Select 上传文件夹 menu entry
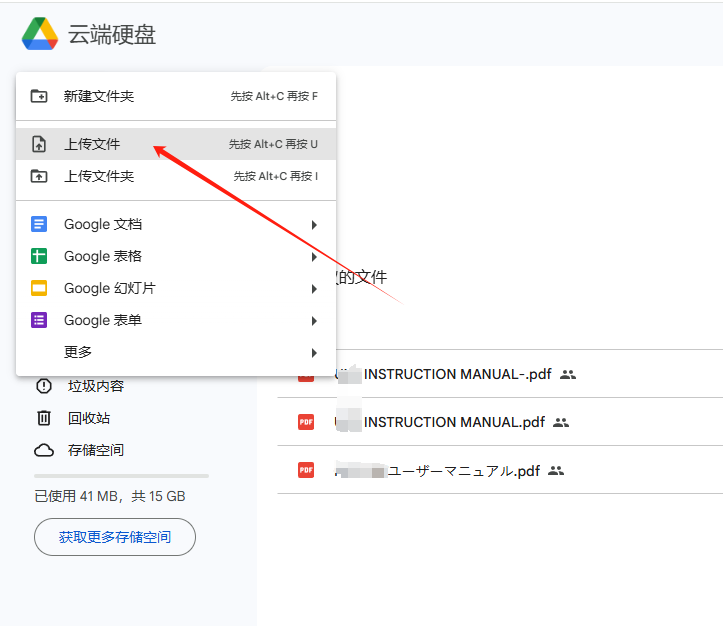 [x=176, y=176]
